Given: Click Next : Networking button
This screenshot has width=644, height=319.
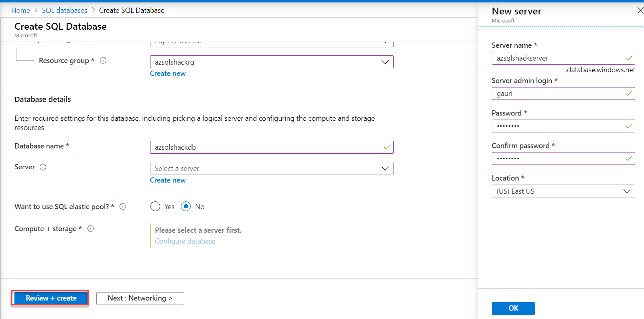Looking at the screenshot, I should pos(140,298).
